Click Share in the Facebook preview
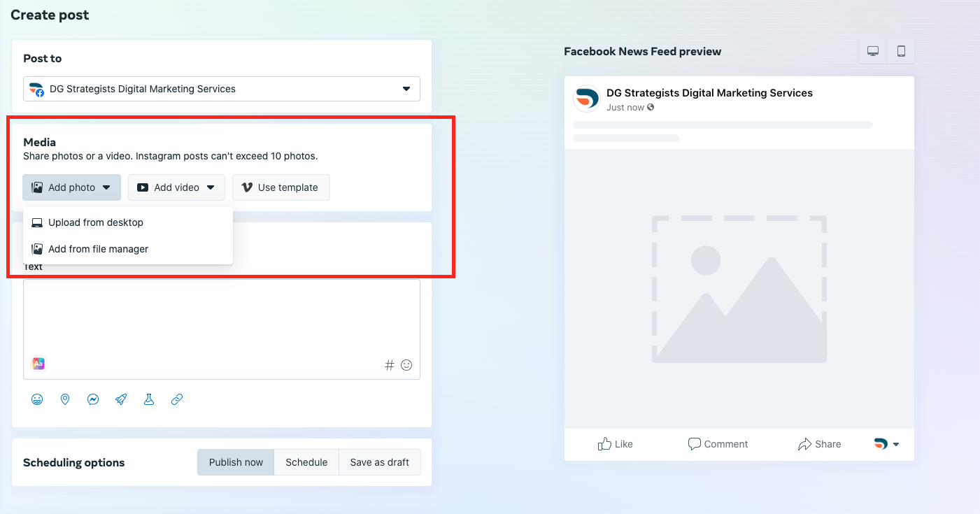Viewport: 980px width, 514px height. [x=819, y=444]
